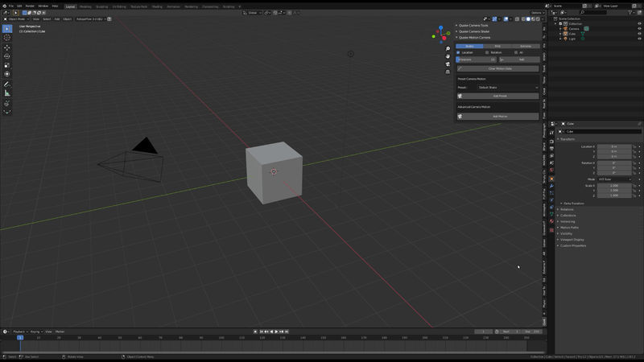Viewport: 644px width, 362px height.
Task: Open the Output properties tab icon
Action: point(551,149)
